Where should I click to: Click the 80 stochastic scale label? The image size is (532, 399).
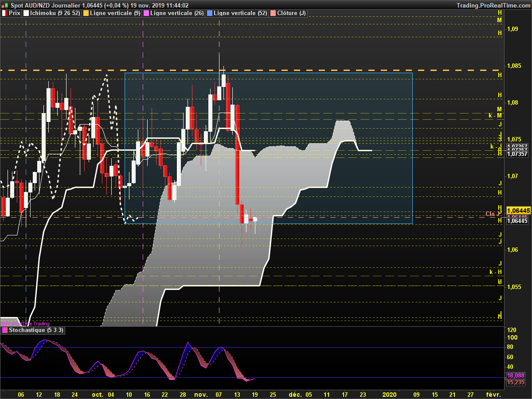pos(510,347)
